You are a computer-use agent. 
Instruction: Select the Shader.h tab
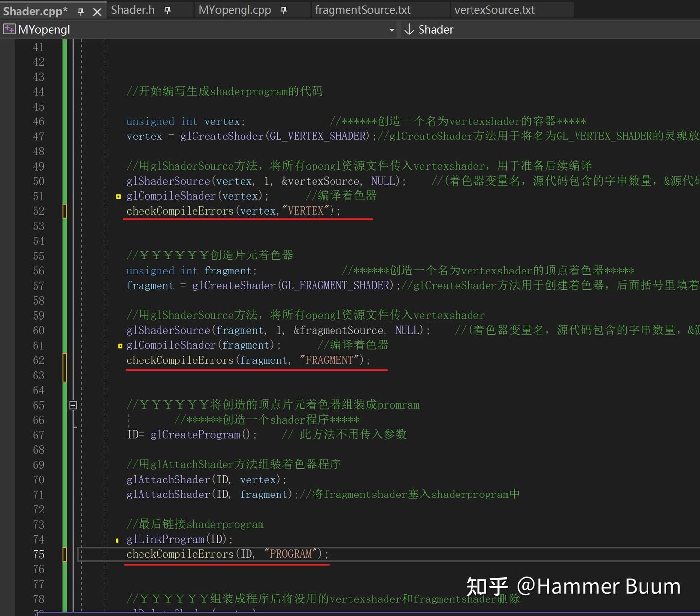[132, 10]
